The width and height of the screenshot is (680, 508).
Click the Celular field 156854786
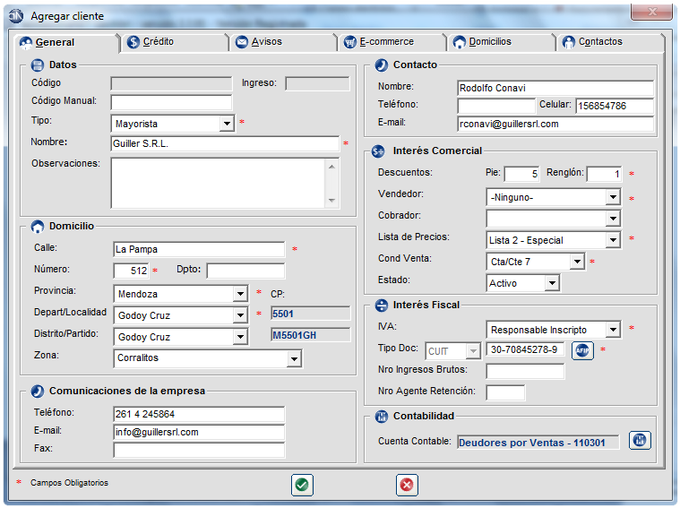[615, 106]
